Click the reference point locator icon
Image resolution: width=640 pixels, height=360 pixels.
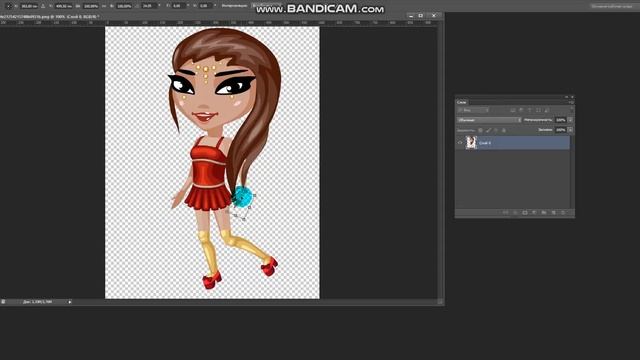pos(9,6)
